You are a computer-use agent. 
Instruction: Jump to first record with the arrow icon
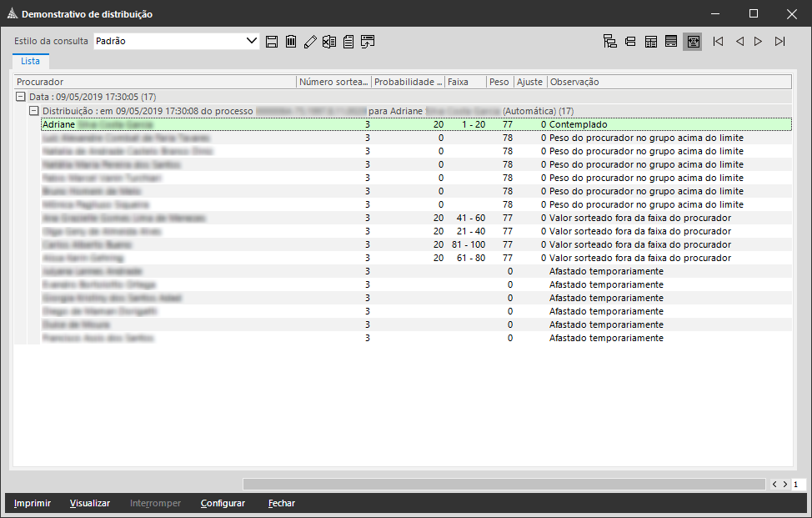pyautogui.click(x=718, y=42)
